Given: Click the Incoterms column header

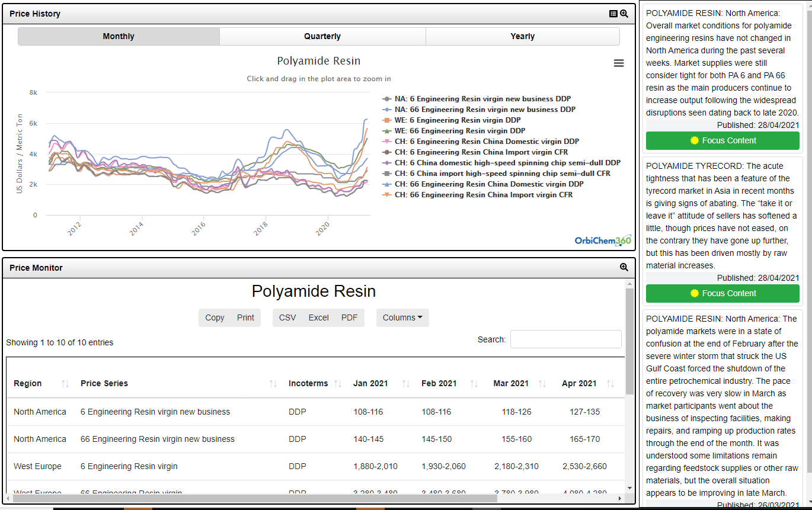Looking at the screenshot, I should (308, 383).
